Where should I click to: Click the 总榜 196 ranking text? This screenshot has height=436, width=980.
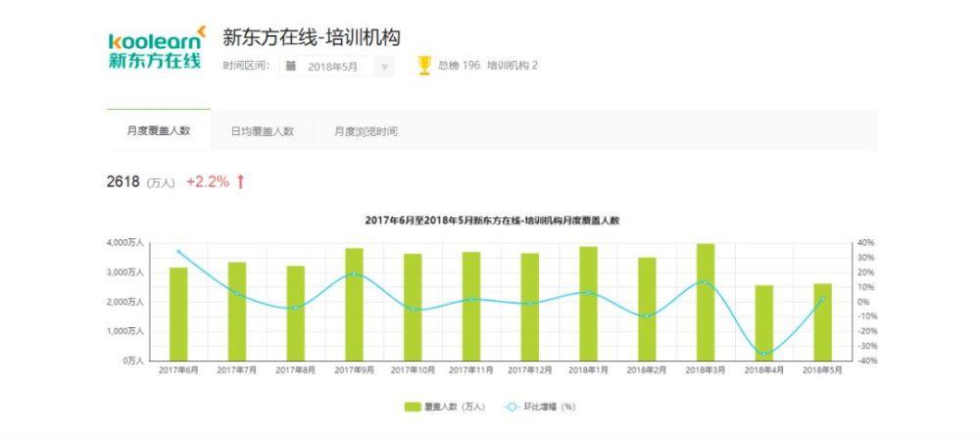point(459,66)
